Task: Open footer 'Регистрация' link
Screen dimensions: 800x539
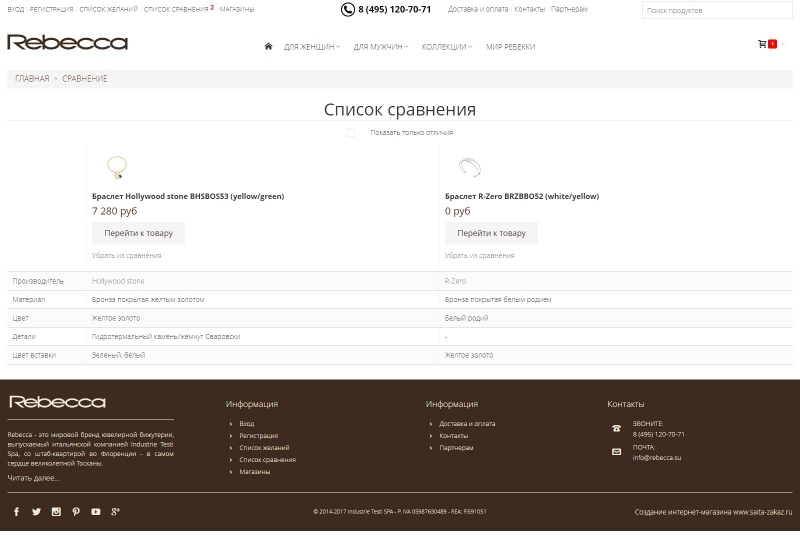Action: 259,436
